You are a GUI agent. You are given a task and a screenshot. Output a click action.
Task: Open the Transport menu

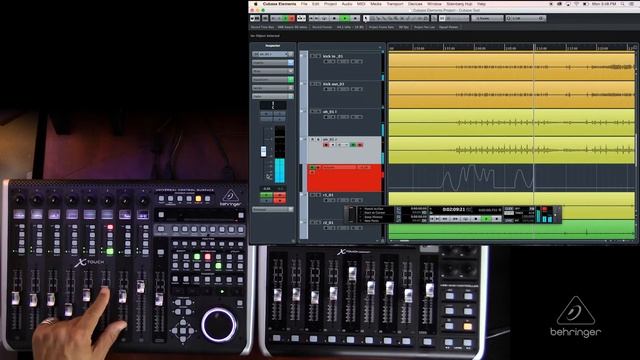pyautogui.click(x=395, y=4)
